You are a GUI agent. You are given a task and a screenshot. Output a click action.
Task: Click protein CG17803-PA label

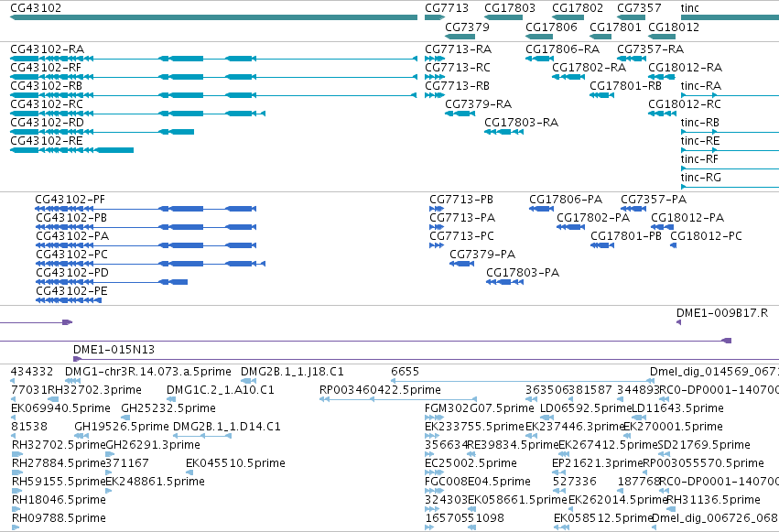[523, 273]
